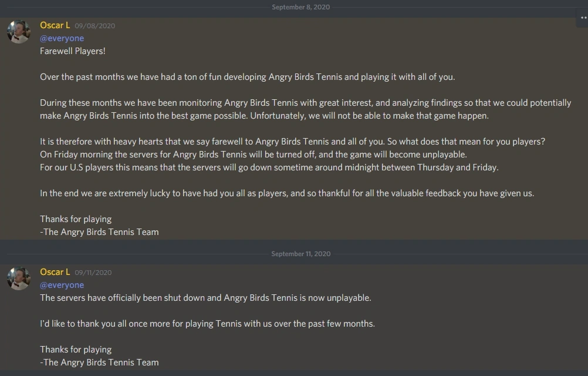Click "Thanks for playing" in the farewell message

click(x=76, y=219)
